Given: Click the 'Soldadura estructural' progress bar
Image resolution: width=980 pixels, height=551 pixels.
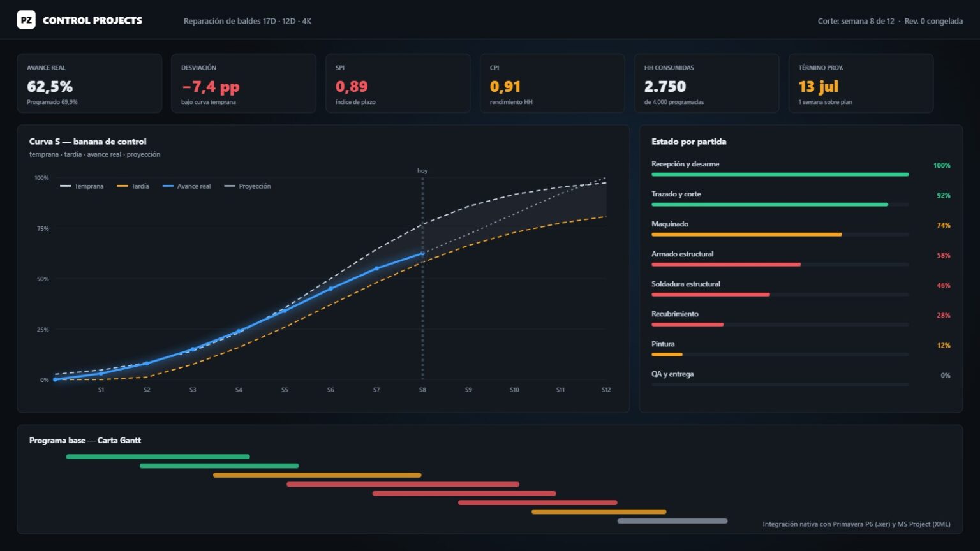Looking at the screenshot, I should pos(780,294).
